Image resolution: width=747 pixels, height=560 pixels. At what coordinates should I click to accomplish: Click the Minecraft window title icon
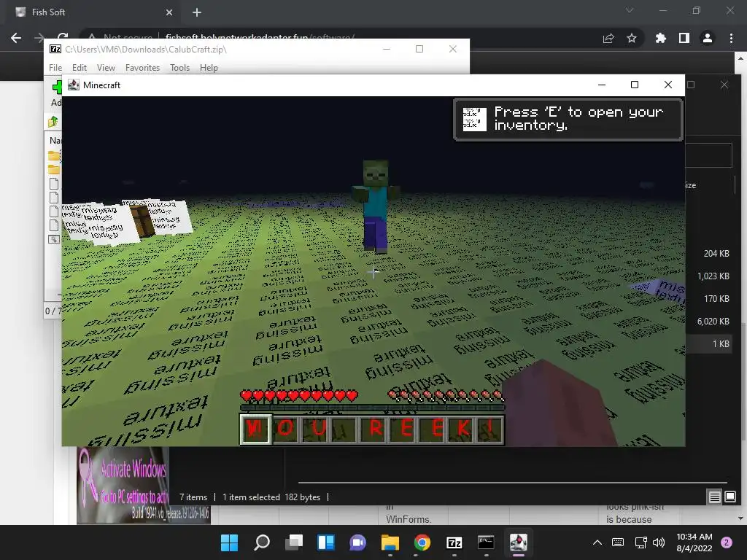click(x=74, y=85)
